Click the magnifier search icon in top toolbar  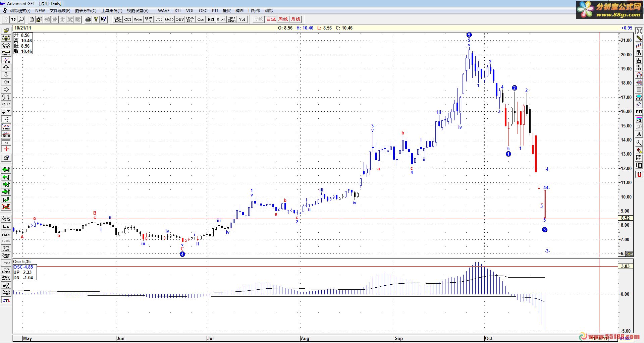[21, 19]
